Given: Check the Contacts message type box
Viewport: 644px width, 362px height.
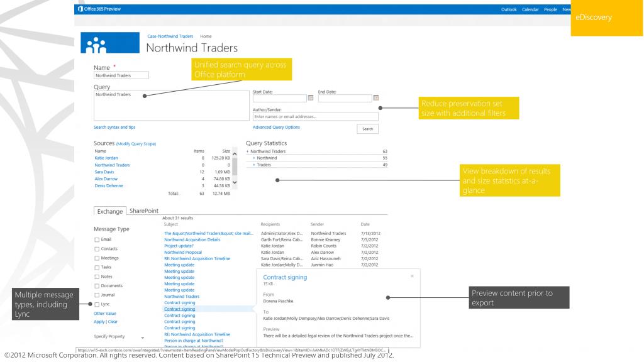Looking at the screenshot, I should pyautogui.click(x=97, y=249).
